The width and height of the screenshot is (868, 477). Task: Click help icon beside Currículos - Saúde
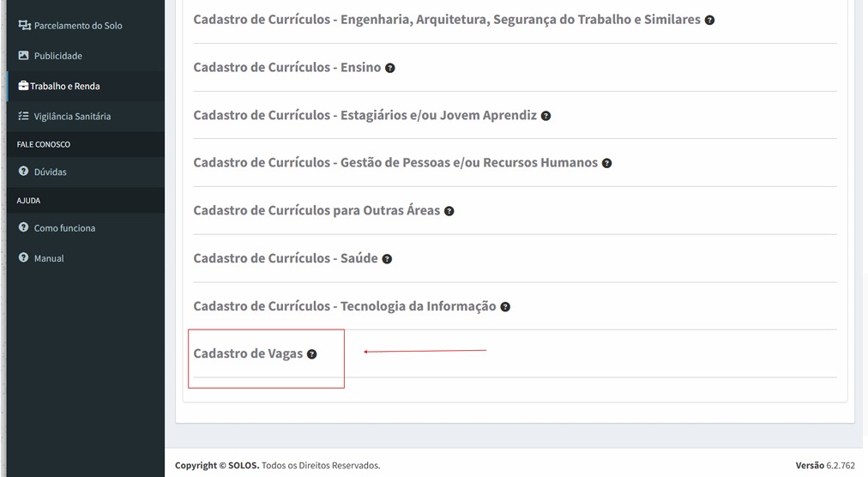(x=387, y=259)
